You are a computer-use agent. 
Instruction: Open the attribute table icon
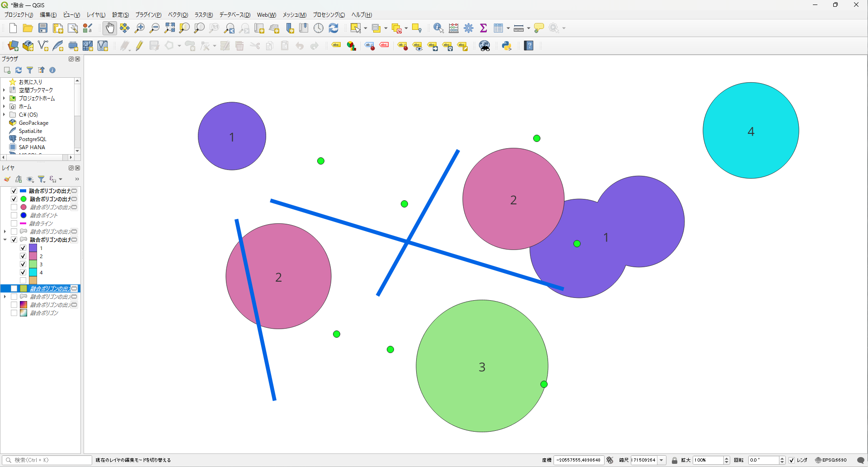pyautogui.click(x=498, y=28)
